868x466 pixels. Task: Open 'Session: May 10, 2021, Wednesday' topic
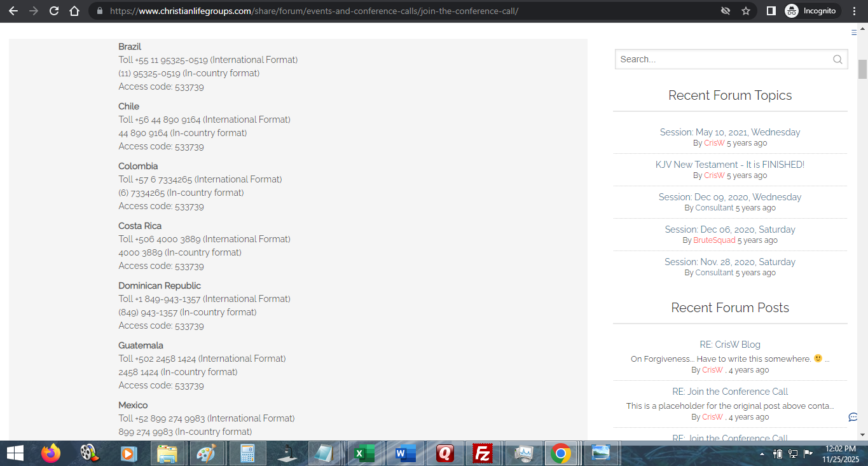coord(730,132)
